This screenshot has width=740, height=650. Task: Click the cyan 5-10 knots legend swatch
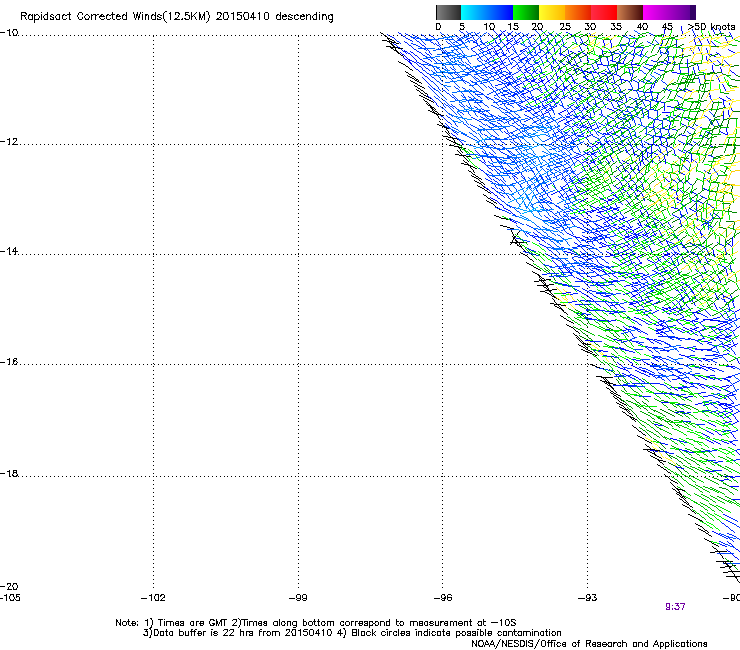(474, 12)
